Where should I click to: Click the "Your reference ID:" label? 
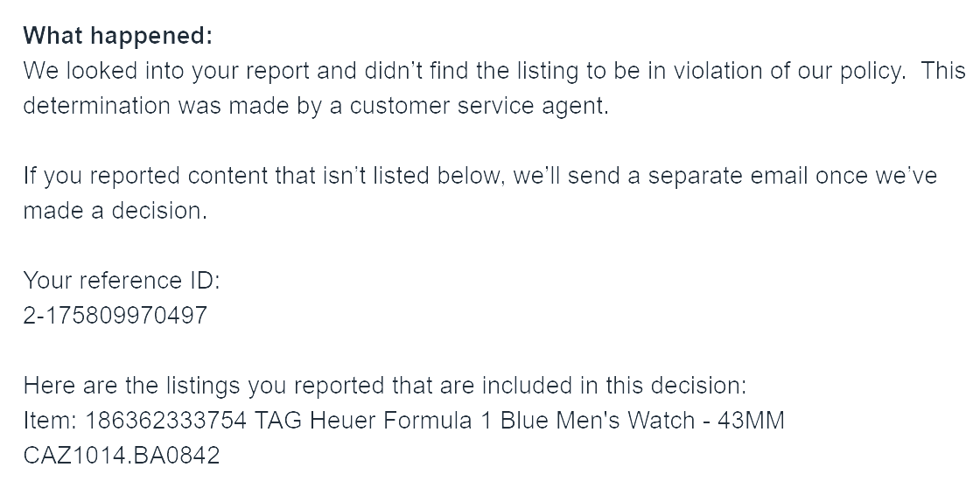pyautogui.click(x=122, y=281)
